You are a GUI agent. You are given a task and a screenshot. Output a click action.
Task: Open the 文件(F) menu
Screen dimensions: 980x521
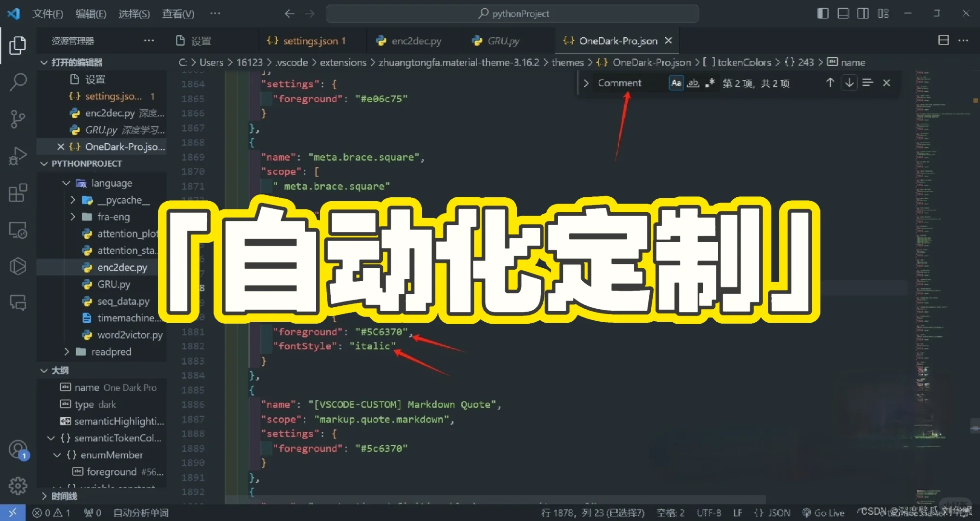pos(47,14)
